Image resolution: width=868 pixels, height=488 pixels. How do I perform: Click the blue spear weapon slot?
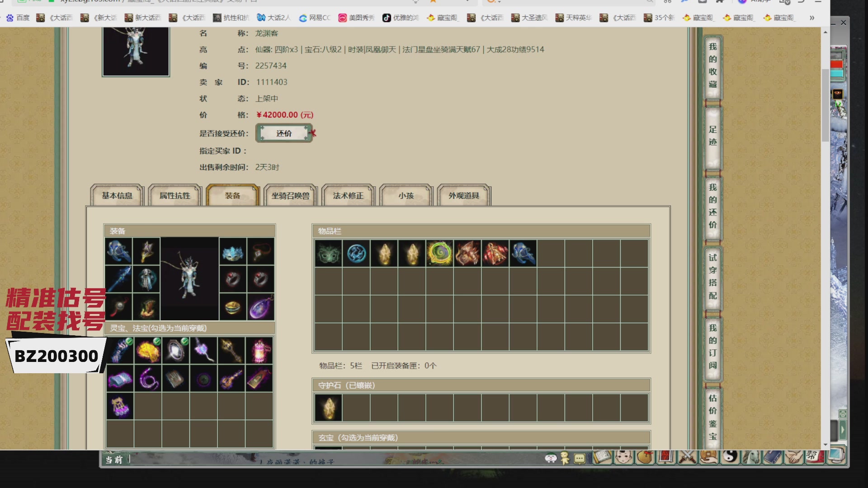(x=119, y=279)
